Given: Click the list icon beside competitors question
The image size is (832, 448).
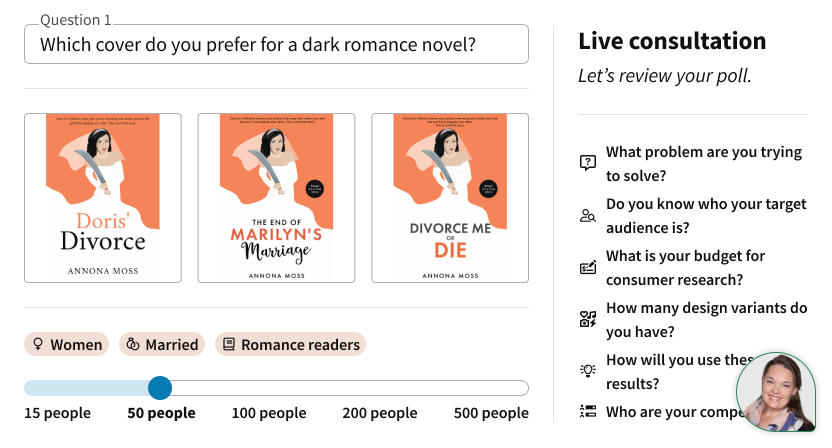Looking at the screenshot, I should pos(588,411).
